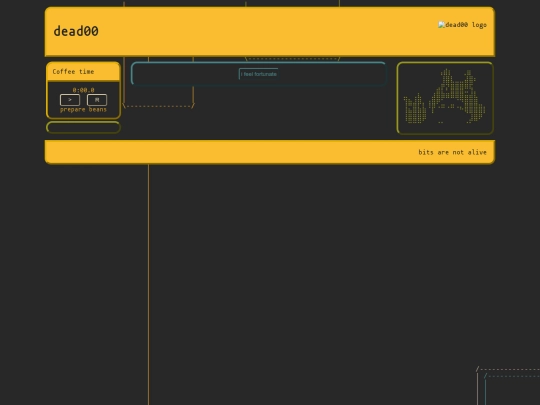The image size is (540, 405).
Task: Click the ASCII art cat picture
Action: click(445, 97)
